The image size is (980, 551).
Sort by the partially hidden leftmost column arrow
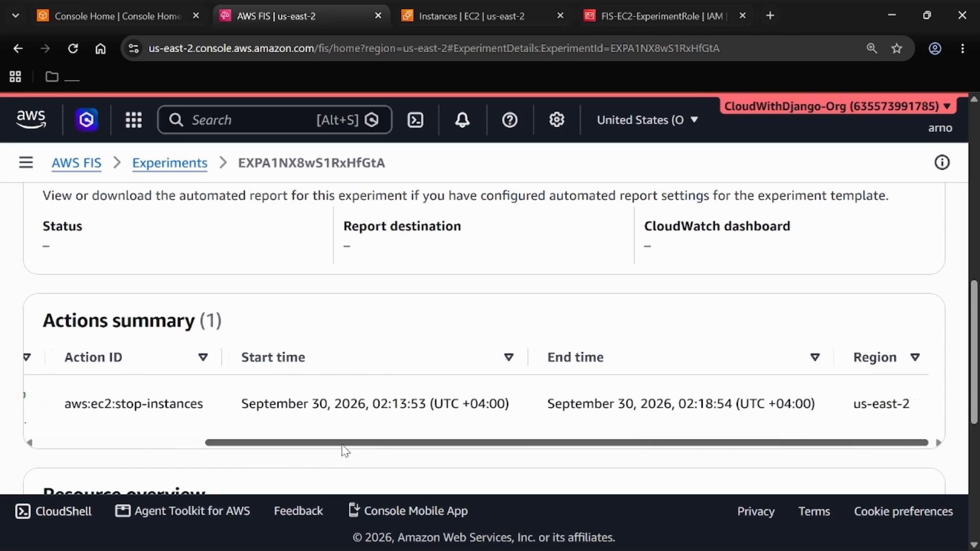coord(27,357)
